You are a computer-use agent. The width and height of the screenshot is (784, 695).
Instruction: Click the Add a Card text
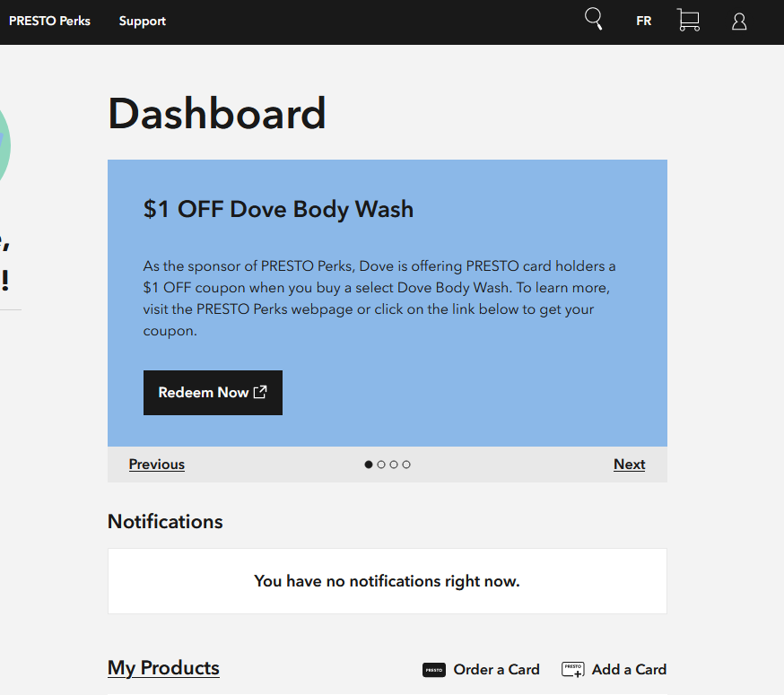coord(629,670)
